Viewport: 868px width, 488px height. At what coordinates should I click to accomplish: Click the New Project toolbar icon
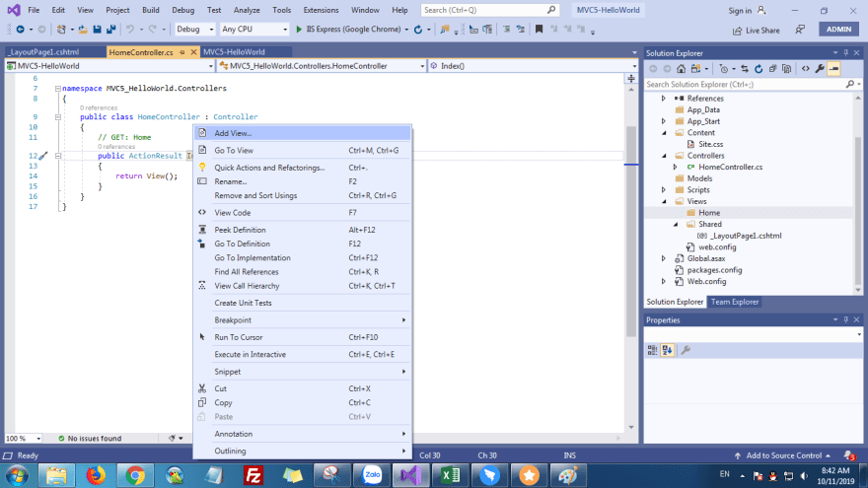pyautogui.click(x=61, y=30)
